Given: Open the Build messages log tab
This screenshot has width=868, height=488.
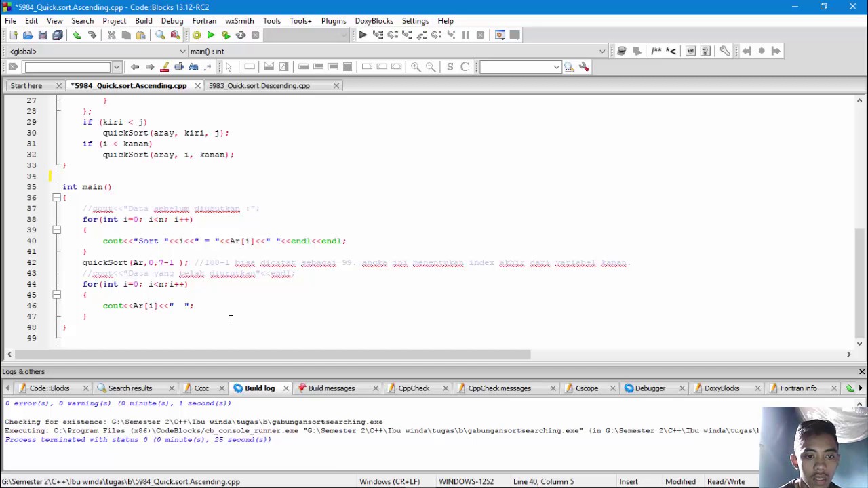Looking at the screenshot, I should [331, 388].
